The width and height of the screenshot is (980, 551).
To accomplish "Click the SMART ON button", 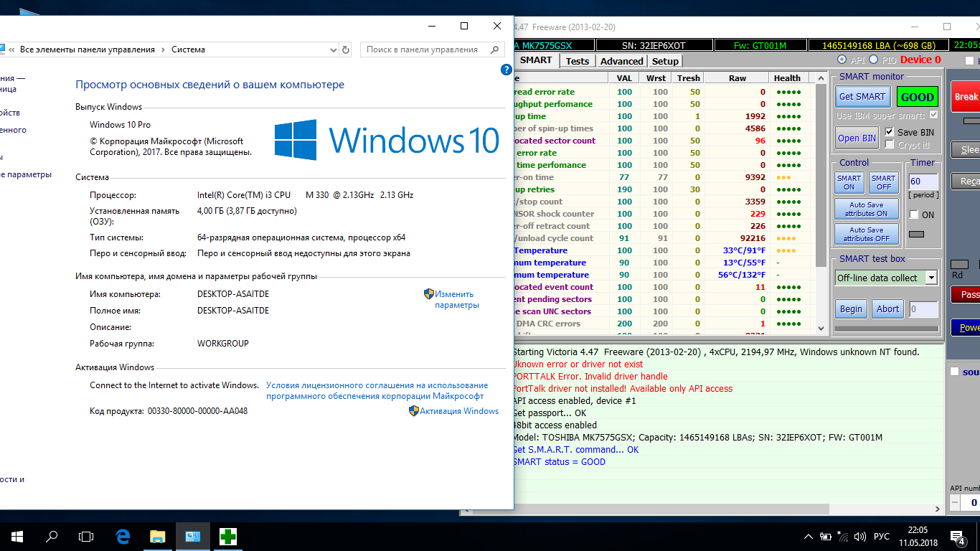I will (x=849, y=182).
